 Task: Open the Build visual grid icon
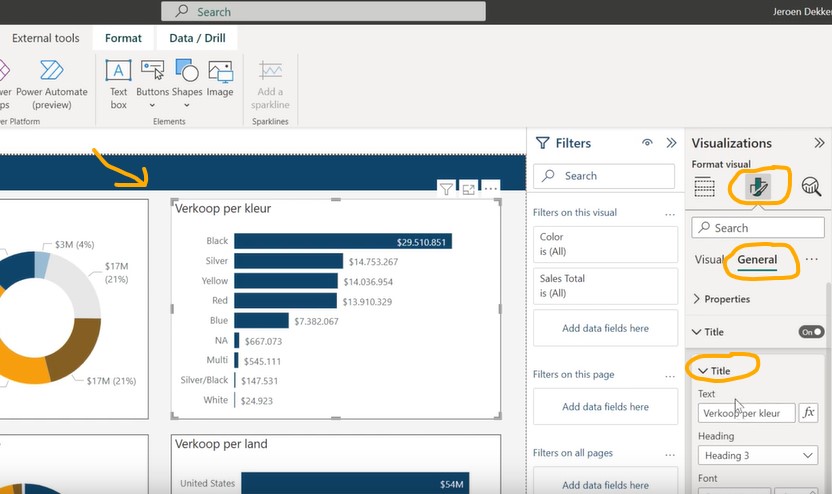click(704, 187)
